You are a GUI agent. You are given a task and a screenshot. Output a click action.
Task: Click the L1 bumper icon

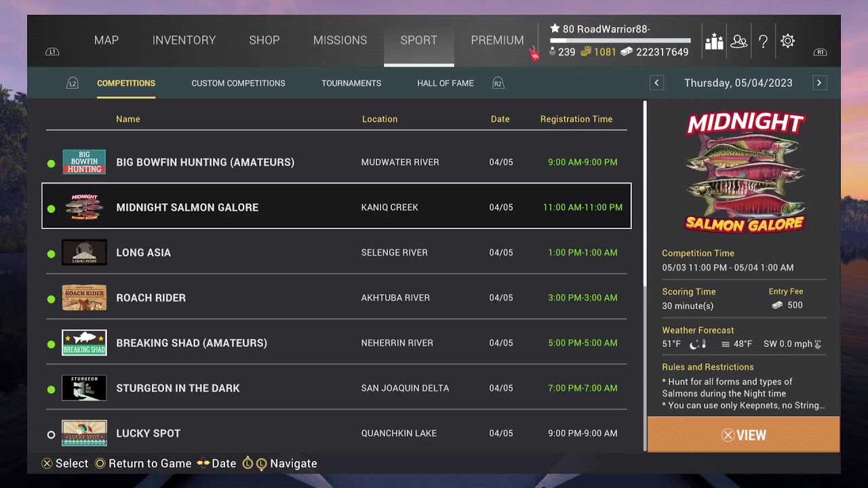[x=52, y=52]
